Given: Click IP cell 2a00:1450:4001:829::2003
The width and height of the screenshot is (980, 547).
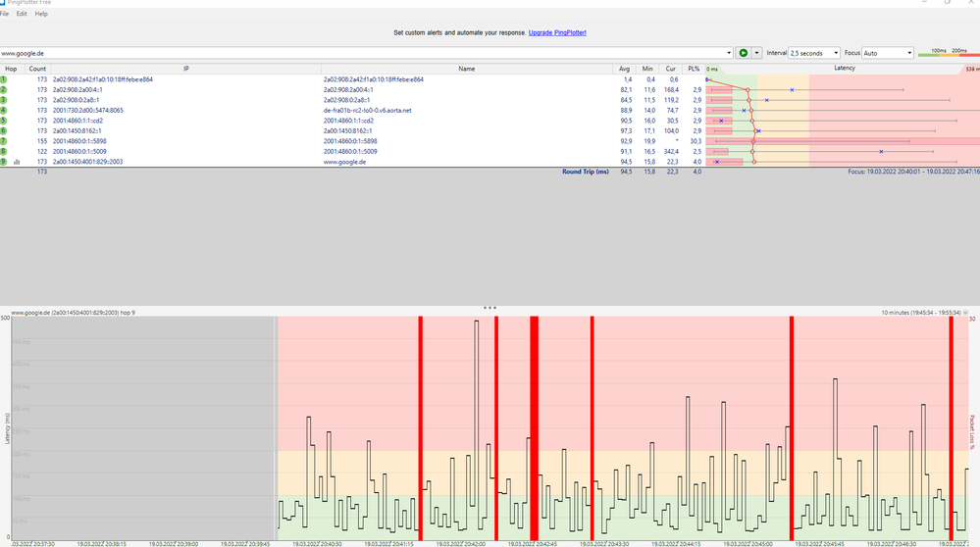Looking at the screenshot, I should point(87,162).
